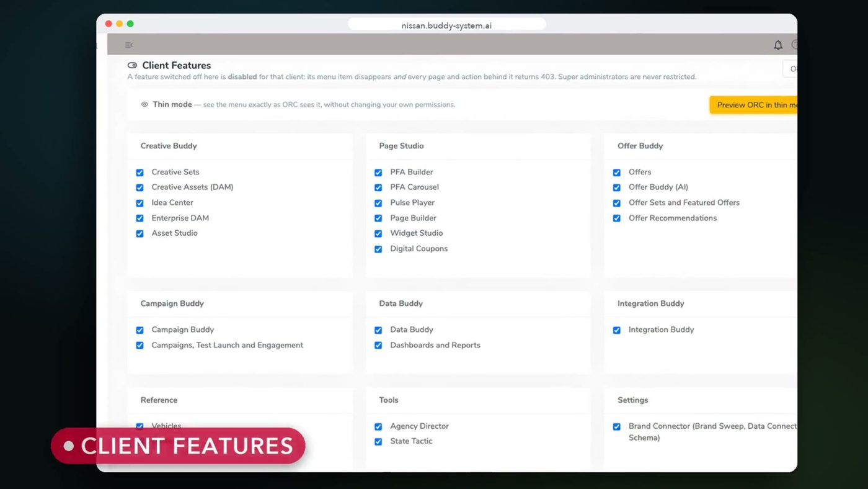Select the Offer Buddy section heading
Viewport: 868px width, 489px height.
coord(640,146)
